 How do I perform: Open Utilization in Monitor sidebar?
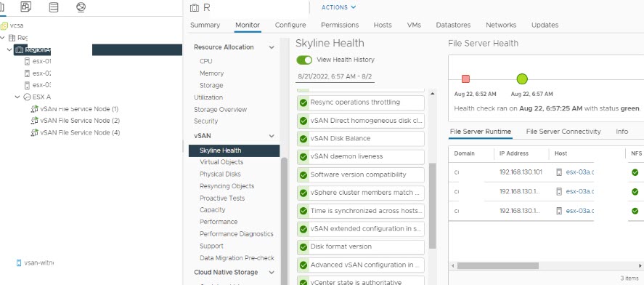(208, 97)
